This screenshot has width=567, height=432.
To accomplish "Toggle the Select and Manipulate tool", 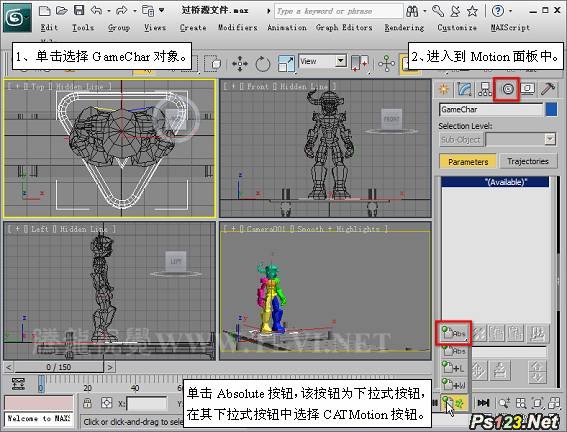I will point(386,64).
